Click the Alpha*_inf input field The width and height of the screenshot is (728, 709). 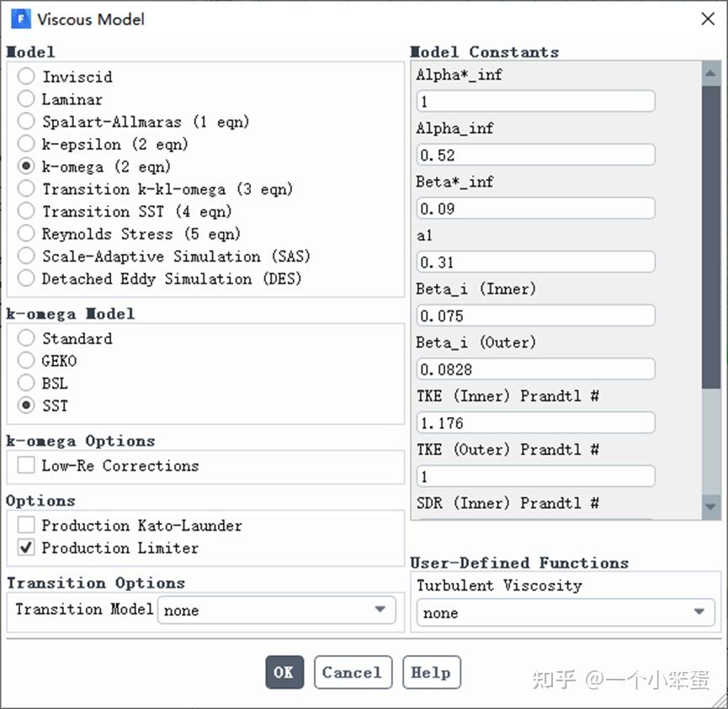[535, 102]
